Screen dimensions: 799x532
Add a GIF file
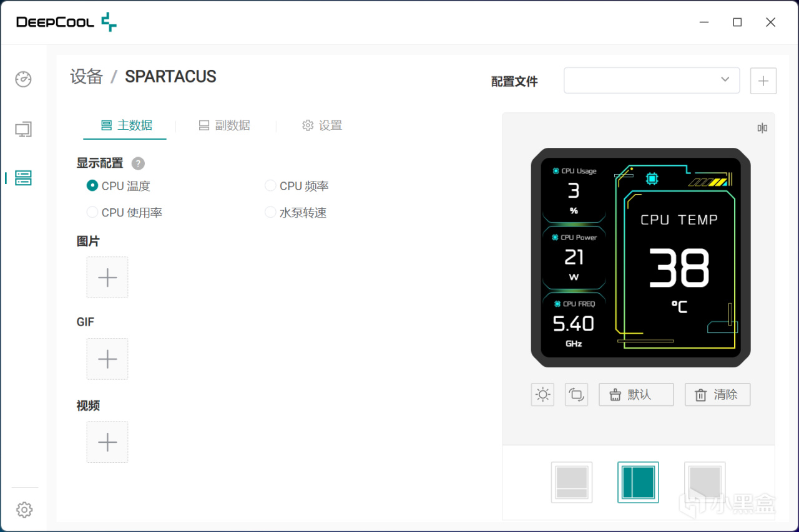click(x=107, y=359)
